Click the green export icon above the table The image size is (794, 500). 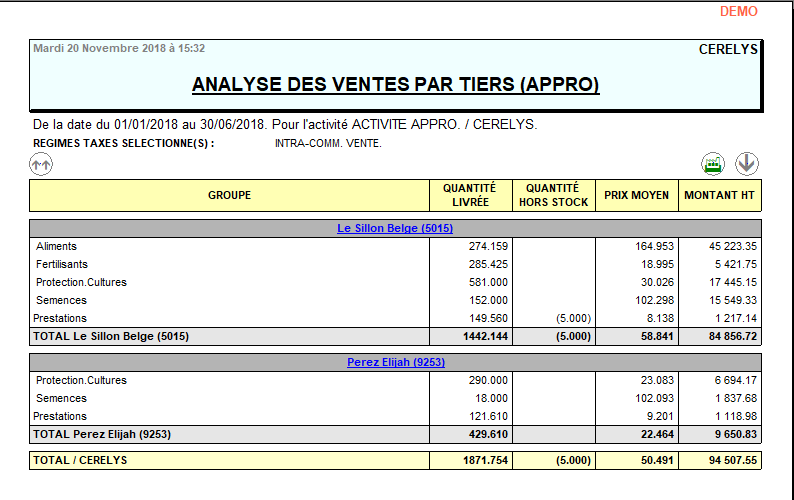click(713, 164)
